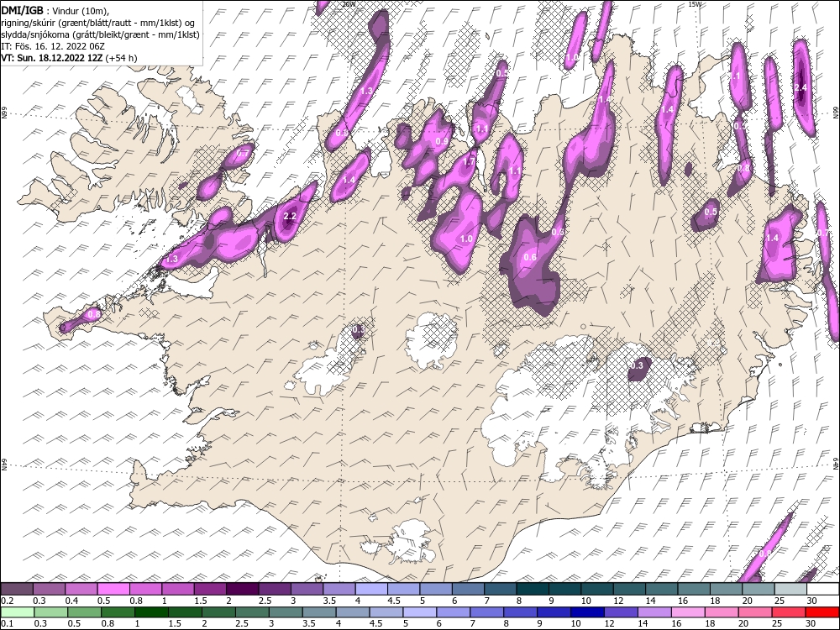
Task: Click the 2.2 snowfall value on map
Action: pyautogui.click(x=289, y=217)
